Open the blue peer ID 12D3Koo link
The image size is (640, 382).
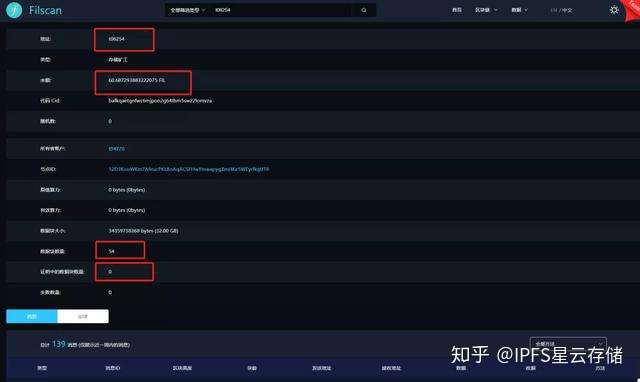189,169
